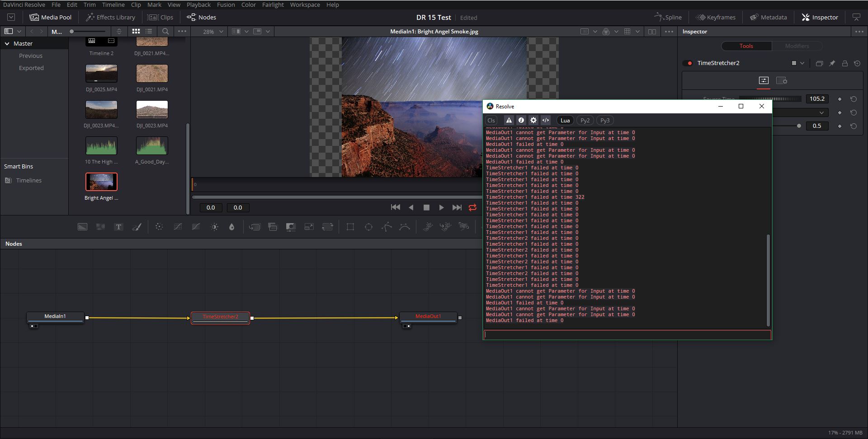Add a Polygon mask tool
Viewport: 868px width, 439px height.
(x=387, y=227)
